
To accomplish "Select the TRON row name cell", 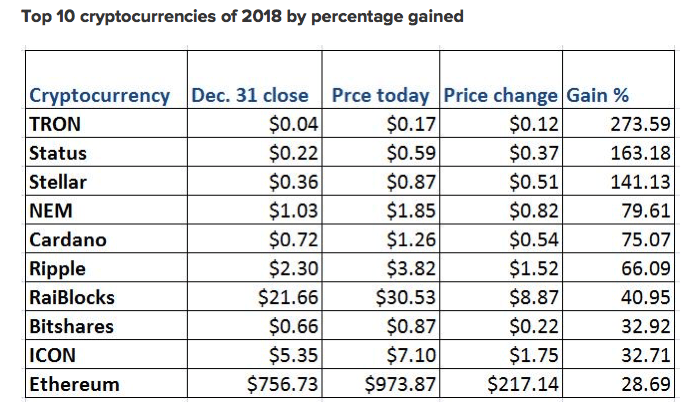I will [58, 125].
